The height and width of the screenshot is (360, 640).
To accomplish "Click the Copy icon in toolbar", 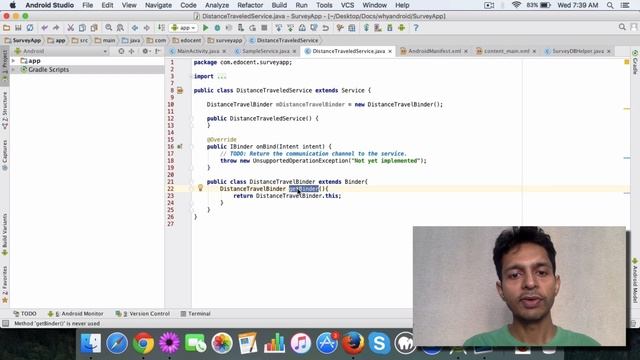I will pos(82,28).
